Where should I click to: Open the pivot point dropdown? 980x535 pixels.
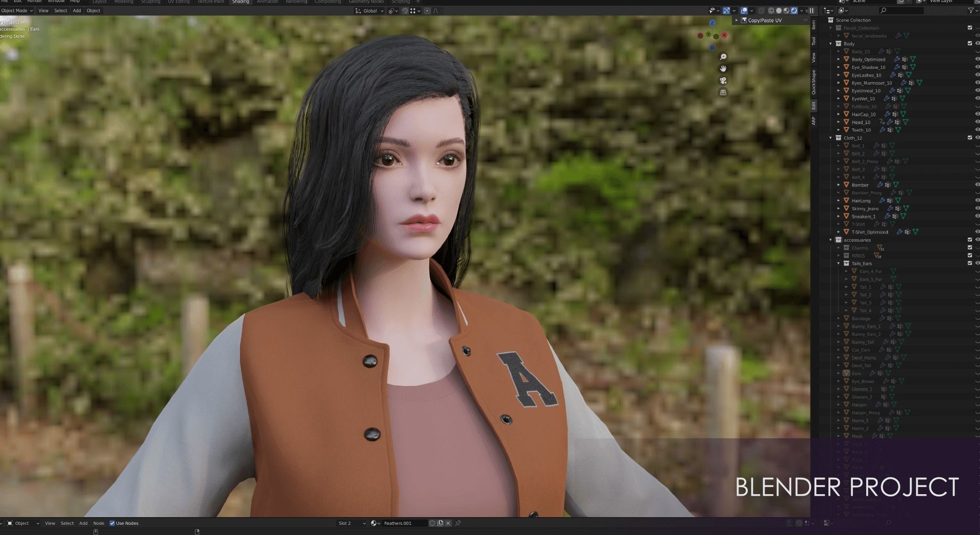tap(393, 11)
